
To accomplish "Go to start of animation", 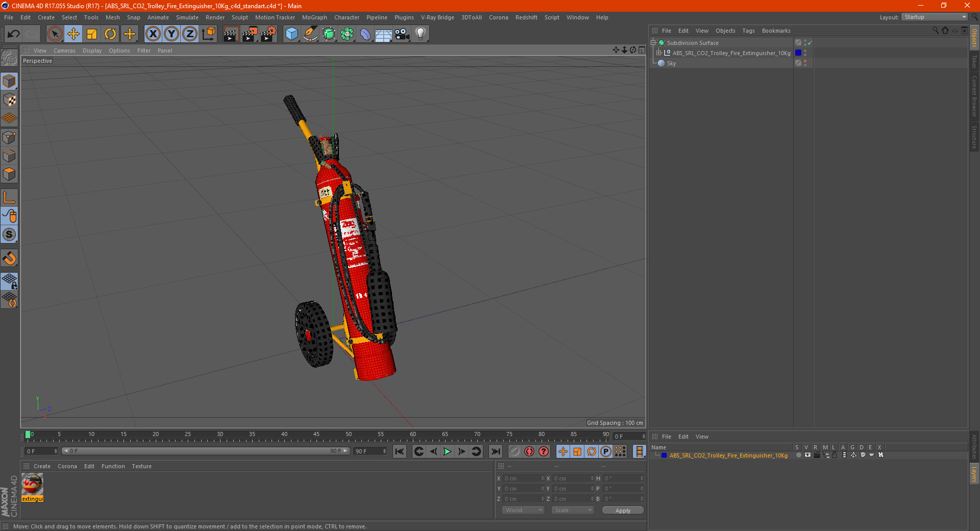I will coord(400,451).
